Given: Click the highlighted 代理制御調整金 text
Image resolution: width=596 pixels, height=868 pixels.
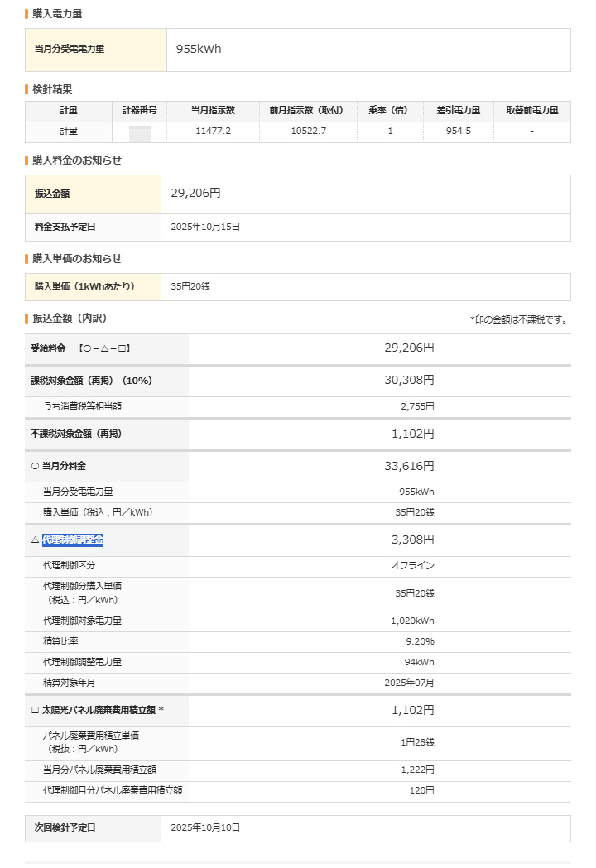Looking at the screenshot, I should point(73,540).
